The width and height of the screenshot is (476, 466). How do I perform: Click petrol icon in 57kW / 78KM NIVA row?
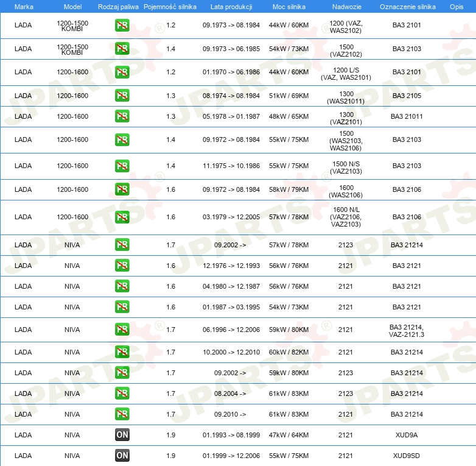122,244
